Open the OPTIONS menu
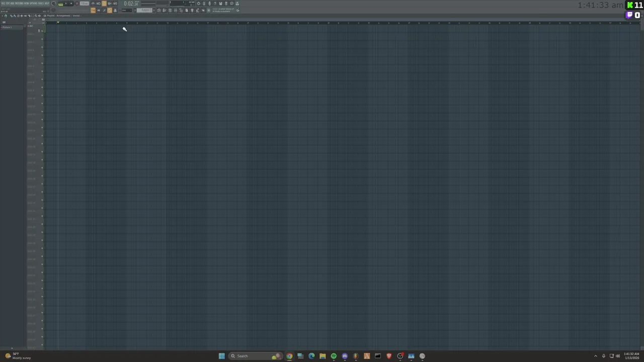Viewport: 644px width, 362px height. click(x=33, y=4)
